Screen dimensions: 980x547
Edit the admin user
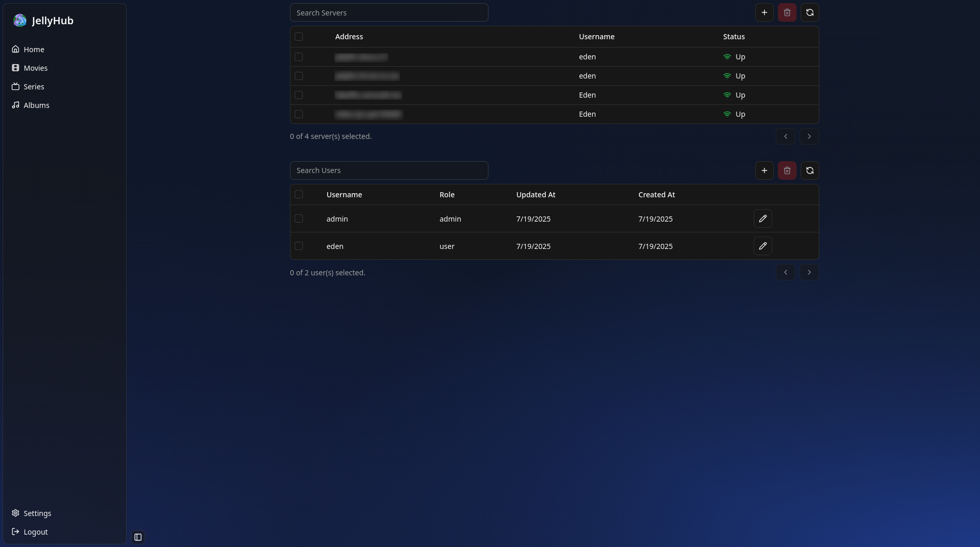pos(763,218)
